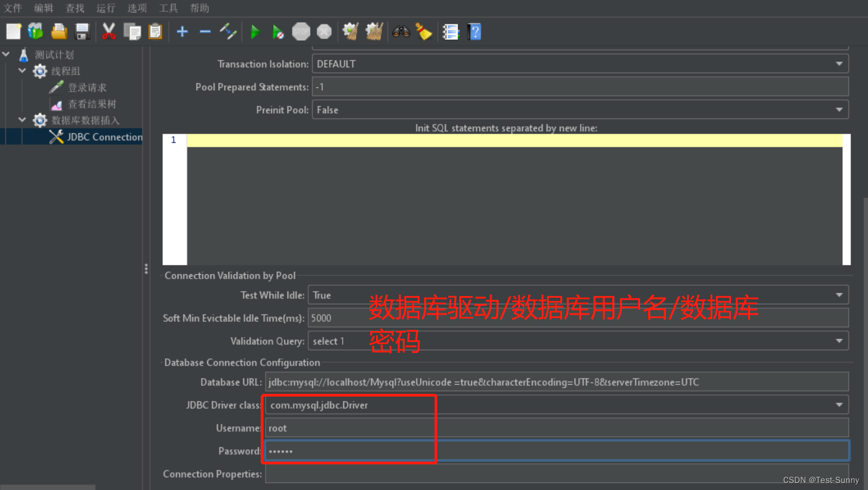
Task: Click the Stop test icon
Action: (301, 32)
